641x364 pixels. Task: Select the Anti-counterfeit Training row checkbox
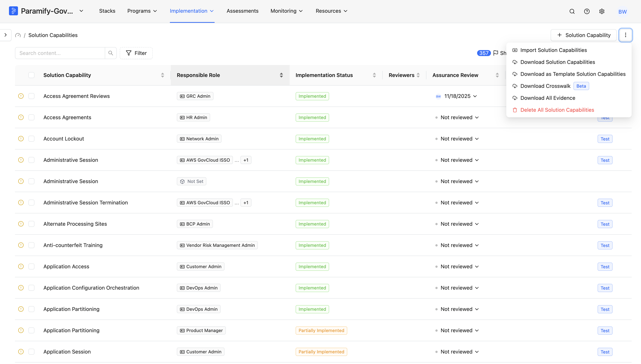(x=31, y=245)
